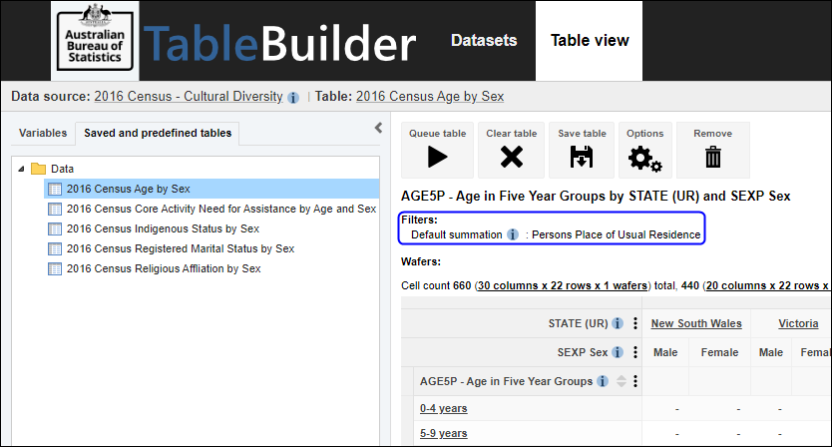Click the info icon next to Default summation
This screenshot has width=832, height=447.
coord(513,235)
